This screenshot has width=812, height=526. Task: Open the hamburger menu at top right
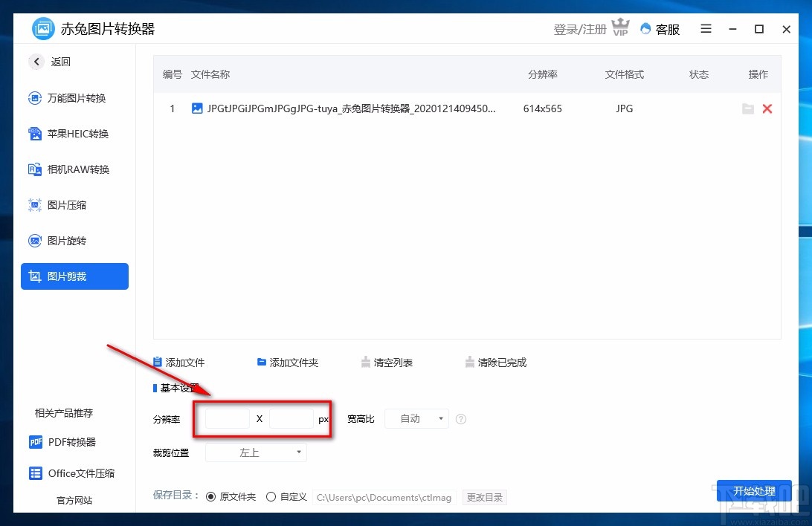(x=706, y=29)
